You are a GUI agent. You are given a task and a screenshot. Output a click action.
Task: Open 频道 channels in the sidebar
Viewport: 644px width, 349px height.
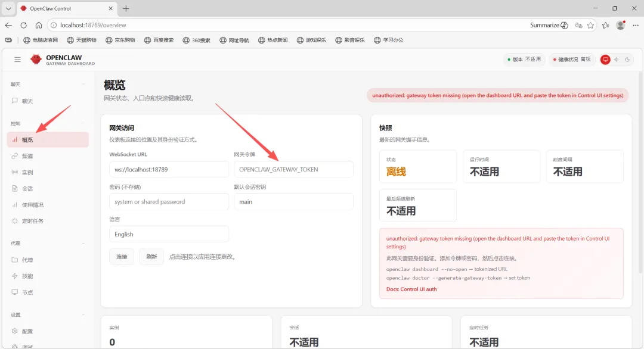click(x=48, y=156)
